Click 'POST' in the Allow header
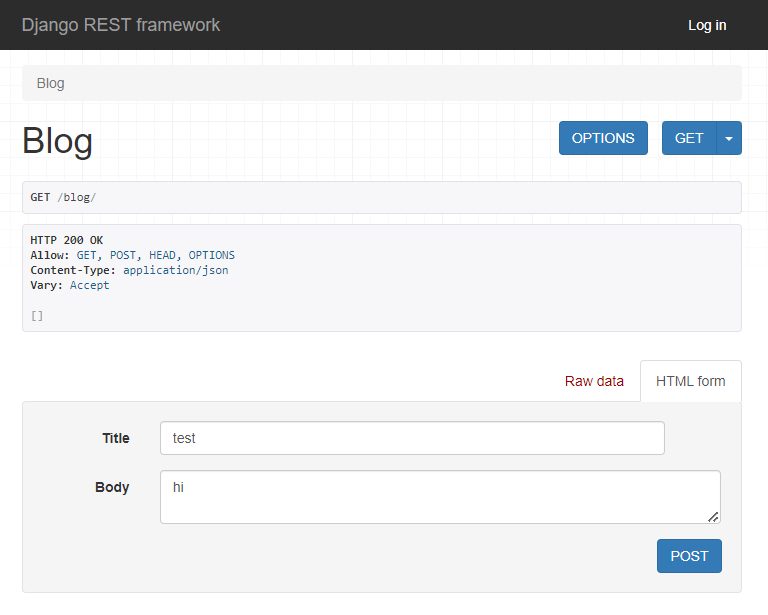The height and width of the screenshot is (615, 768). (x=122, y=255)
